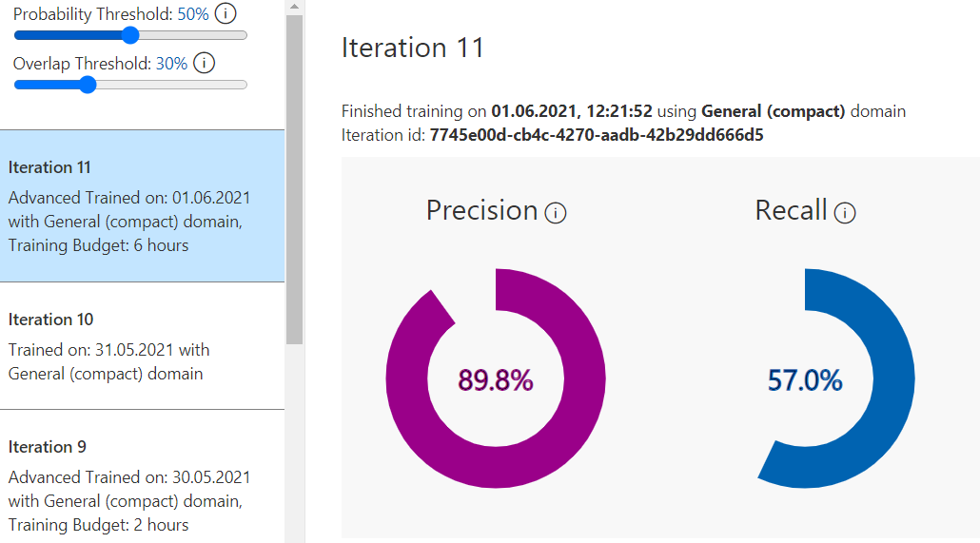This screenshot has height=543, width=980.
Task: Click the 57.0% recall value
Action: pos(805,380)
